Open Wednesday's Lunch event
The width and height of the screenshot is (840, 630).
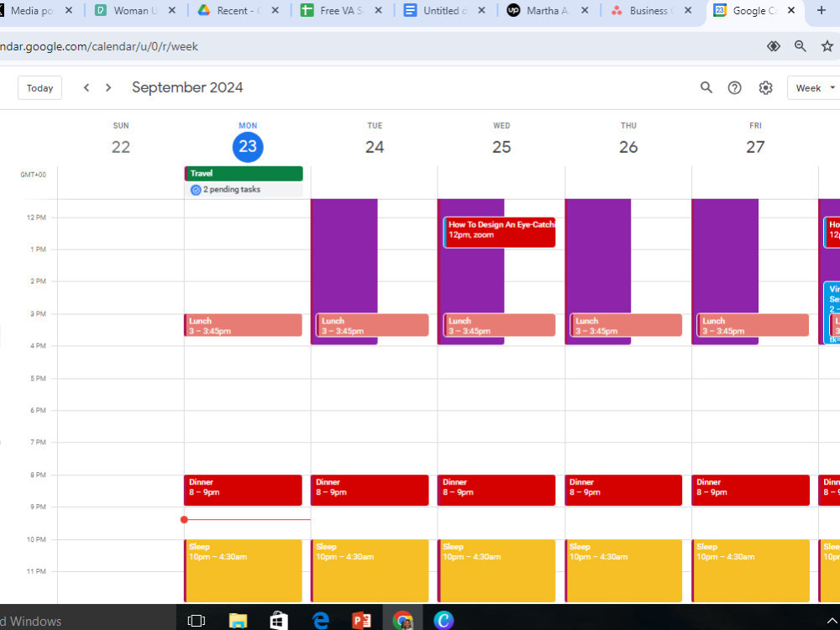(x=499, y=325)
